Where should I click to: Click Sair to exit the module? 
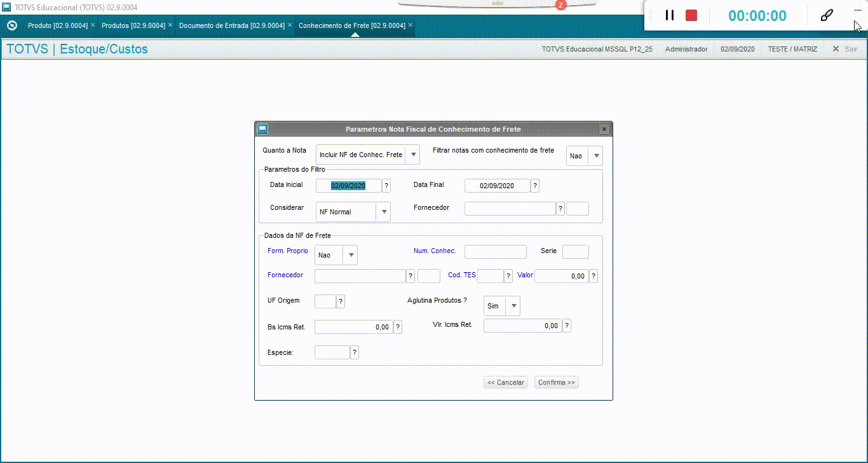[x=845, y=49]
